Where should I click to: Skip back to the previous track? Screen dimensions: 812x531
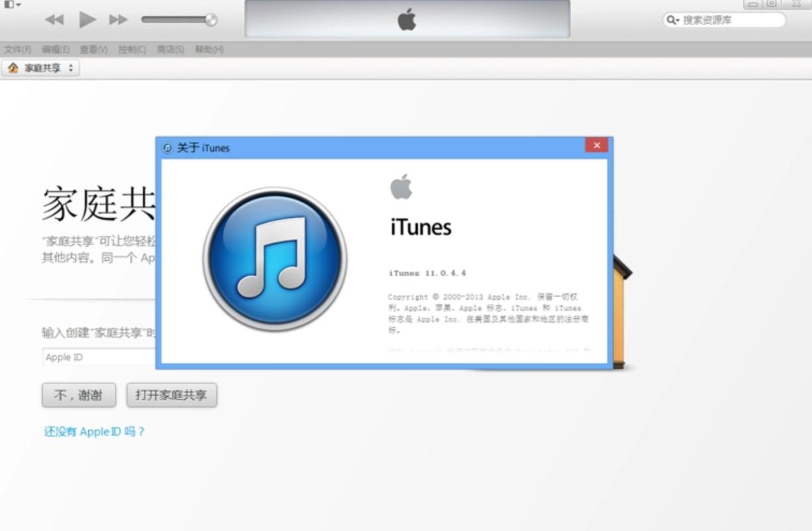(54, 20)
